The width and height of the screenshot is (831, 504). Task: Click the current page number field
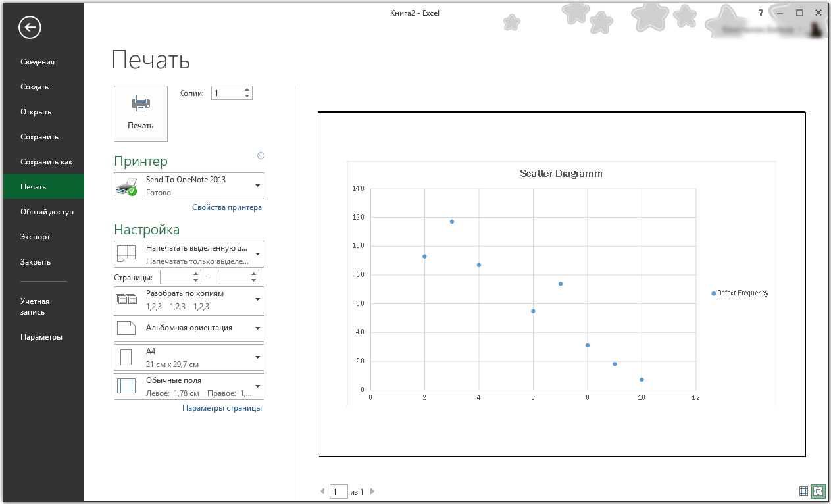[338, 491]
